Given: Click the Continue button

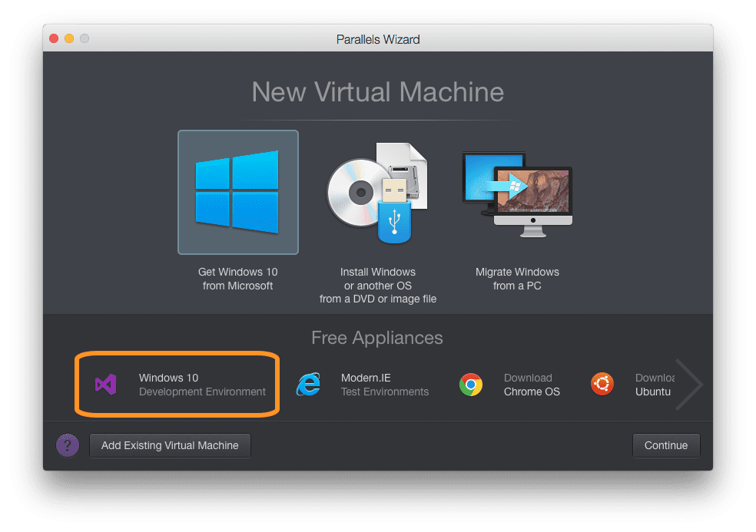Looking at the screenshot, I should (666, 445).
